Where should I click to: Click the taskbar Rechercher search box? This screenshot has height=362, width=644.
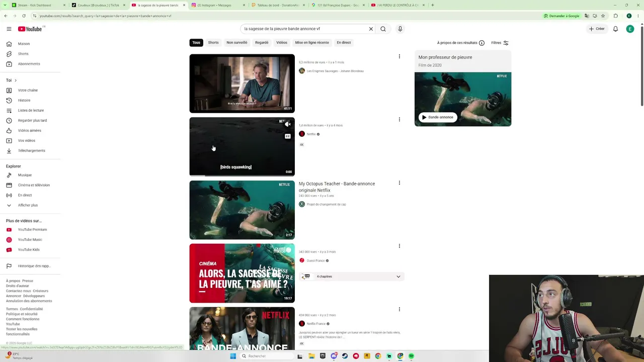click(x=267, y=356)
